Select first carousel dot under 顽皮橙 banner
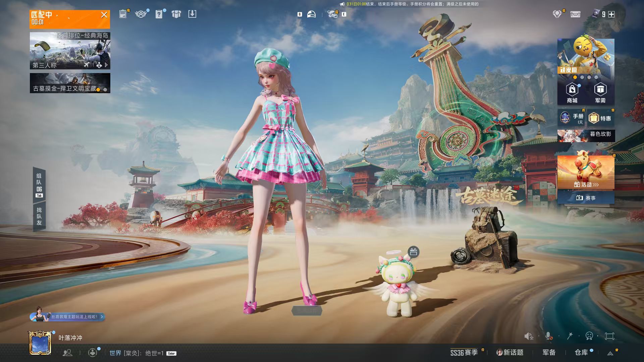The width and height of the screenshot is (644, 362). tap(575, 77)
